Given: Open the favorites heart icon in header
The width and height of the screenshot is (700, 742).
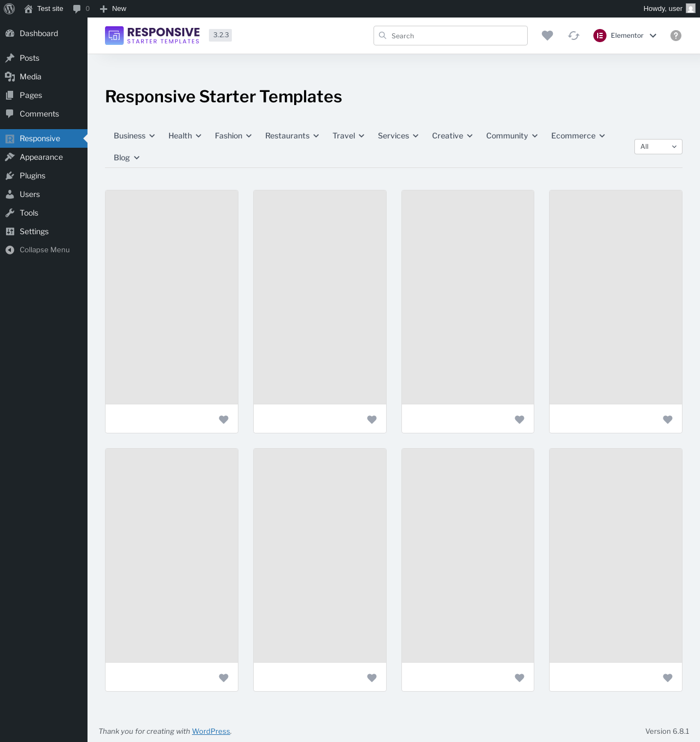Looking at the screenshot, I should pos(547,36).
